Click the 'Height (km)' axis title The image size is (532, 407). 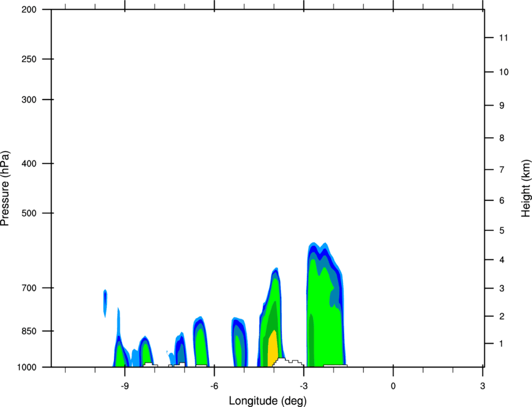click(x=526, y=188)
